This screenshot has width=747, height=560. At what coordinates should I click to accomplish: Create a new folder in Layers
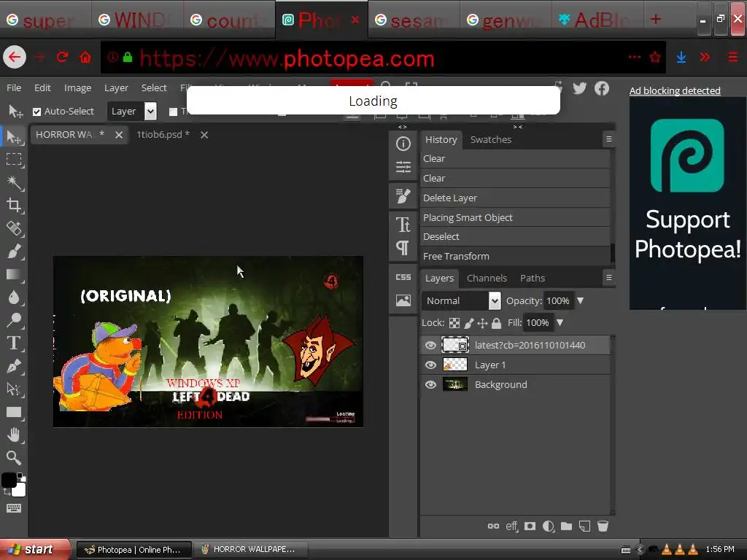[x=566, y=526]
